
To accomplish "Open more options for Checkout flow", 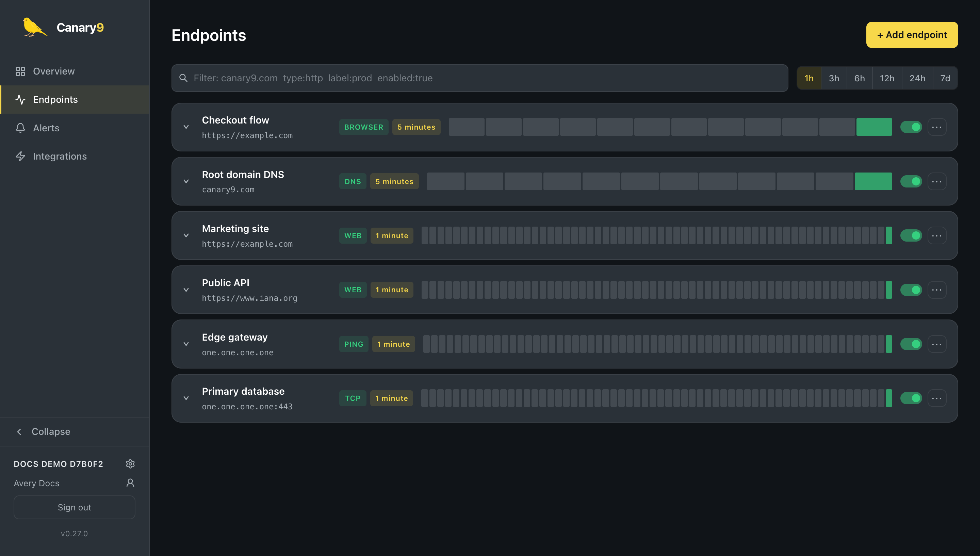I will [x=937, y=127].
